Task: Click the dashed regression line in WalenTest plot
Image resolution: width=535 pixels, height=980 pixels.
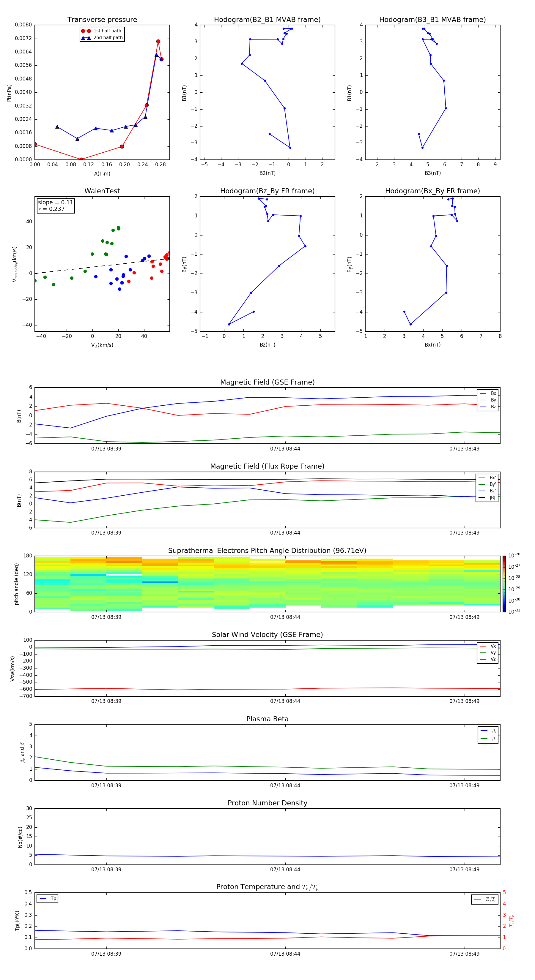Action: 102,265
